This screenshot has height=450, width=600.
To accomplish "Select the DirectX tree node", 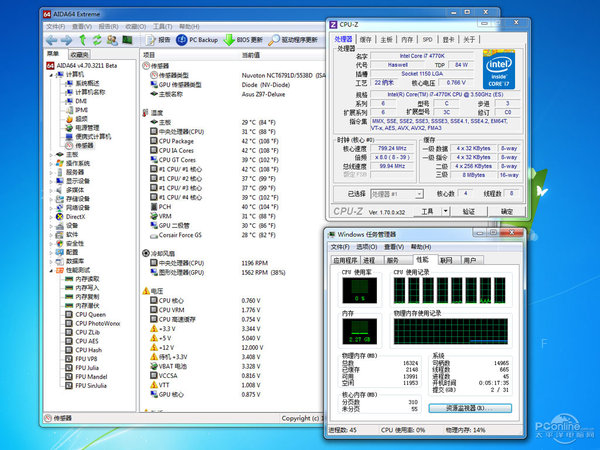I will point(76,217).
